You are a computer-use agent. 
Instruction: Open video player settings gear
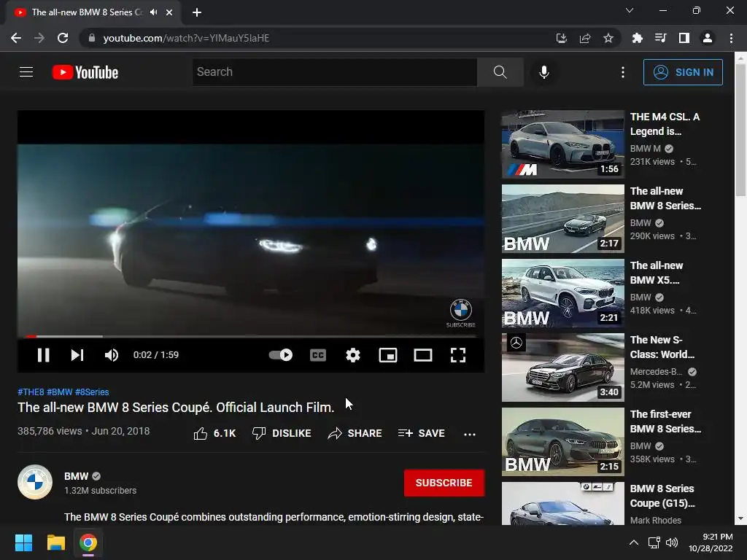353,355
